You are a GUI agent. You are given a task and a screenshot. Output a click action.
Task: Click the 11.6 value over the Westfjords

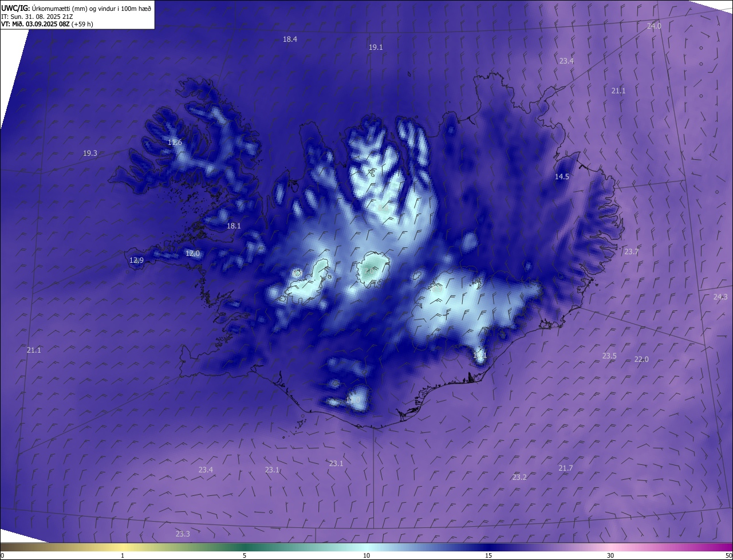click(x=175, y=143)
